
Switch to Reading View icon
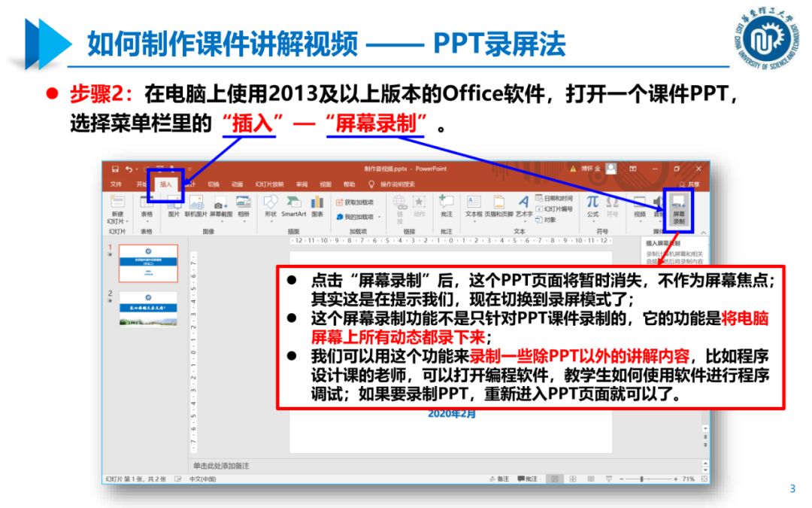click(x=591, y=479)
